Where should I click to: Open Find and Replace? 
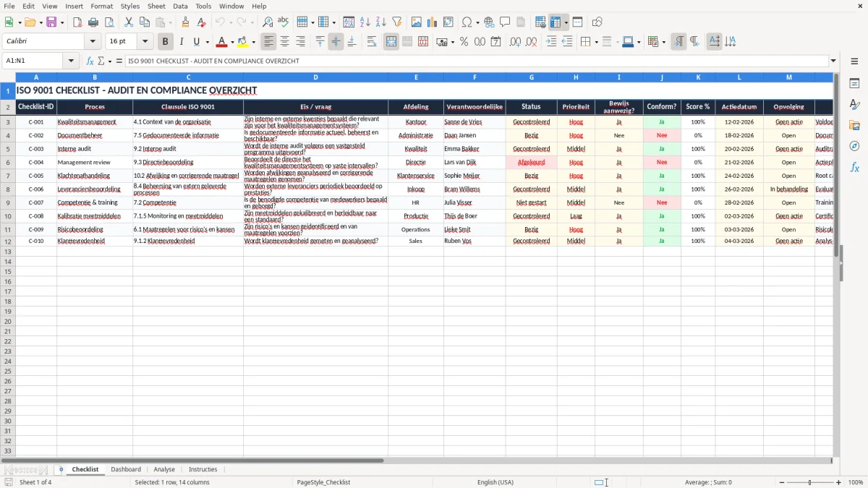[x=268, y=22]
